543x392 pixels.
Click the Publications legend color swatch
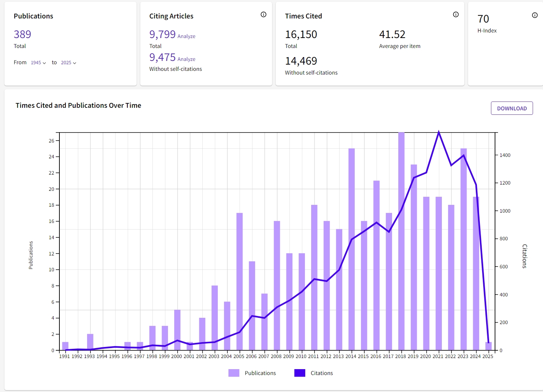(234, 373)
